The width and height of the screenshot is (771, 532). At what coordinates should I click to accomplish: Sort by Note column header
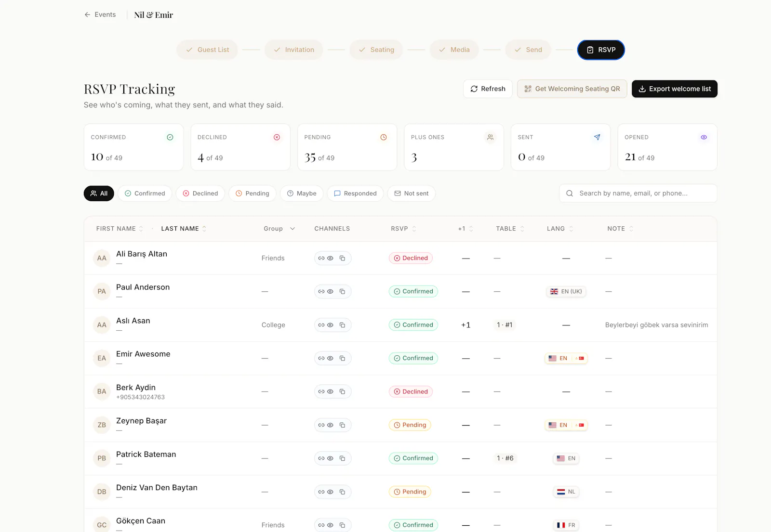[x=620, y=229]
